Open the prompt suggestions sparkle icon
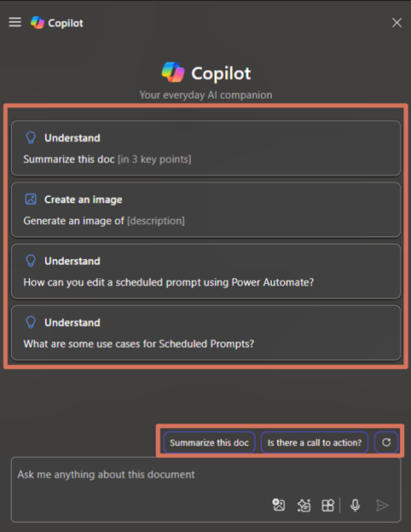This screenshot has height=532, width=411. 304,506
